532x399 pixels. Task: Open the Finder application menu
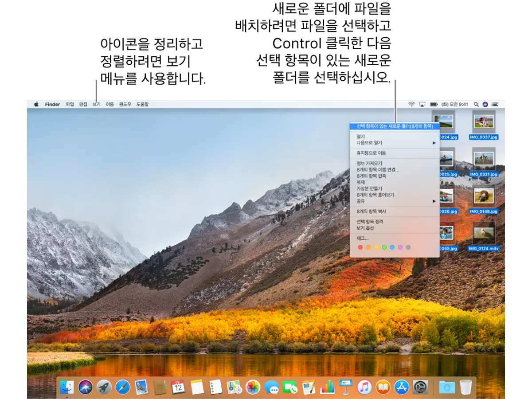[52, 104]
